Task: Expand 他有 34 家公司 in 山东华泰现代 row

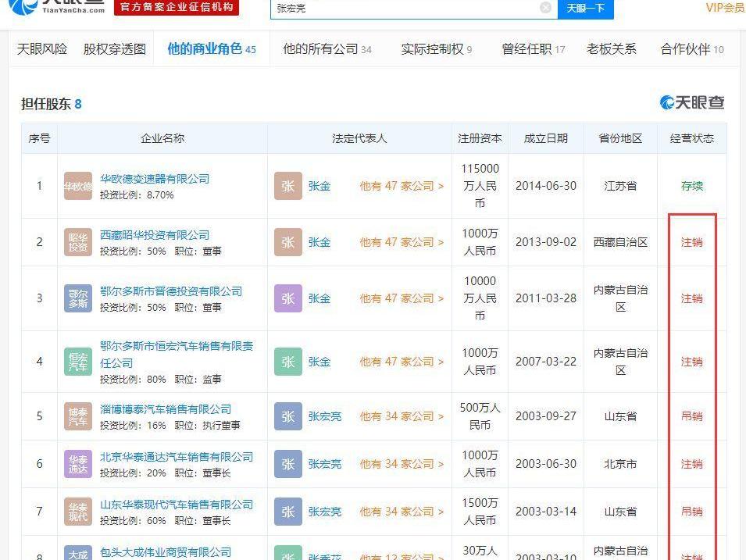Action: click(x=402, y=512)
